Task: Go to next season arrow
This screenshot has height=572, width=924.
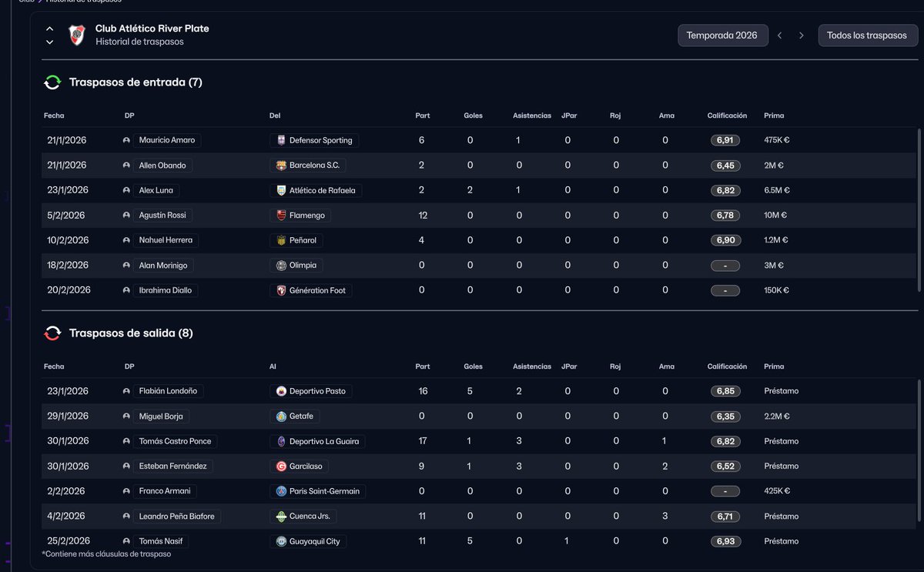Action: [801, 35]
